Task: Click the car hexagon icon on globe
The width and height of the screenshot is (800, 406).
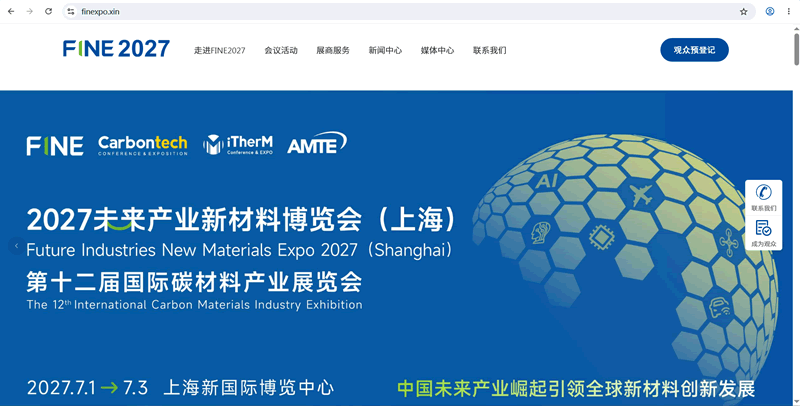Action: [x=719, y=308]
